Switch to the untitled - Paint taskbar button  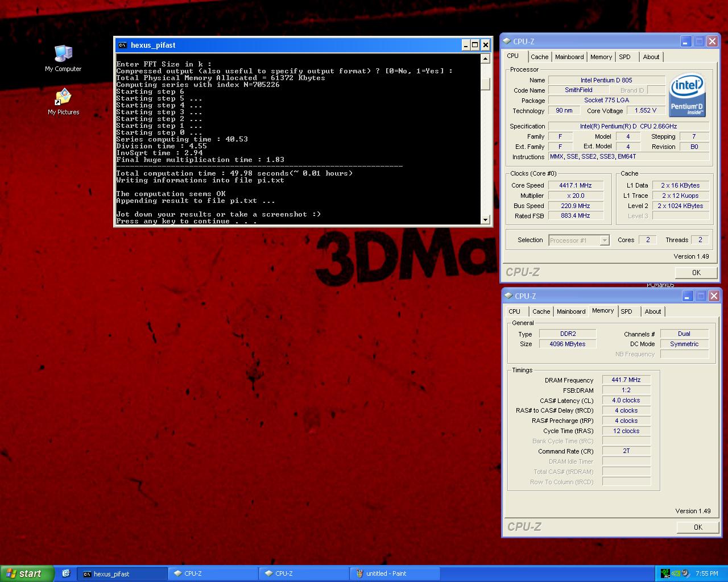coord(395,573)
